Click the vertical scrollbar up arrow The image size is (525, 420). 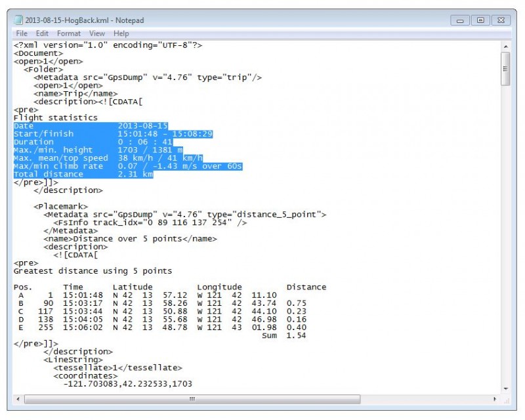(505, 47)
